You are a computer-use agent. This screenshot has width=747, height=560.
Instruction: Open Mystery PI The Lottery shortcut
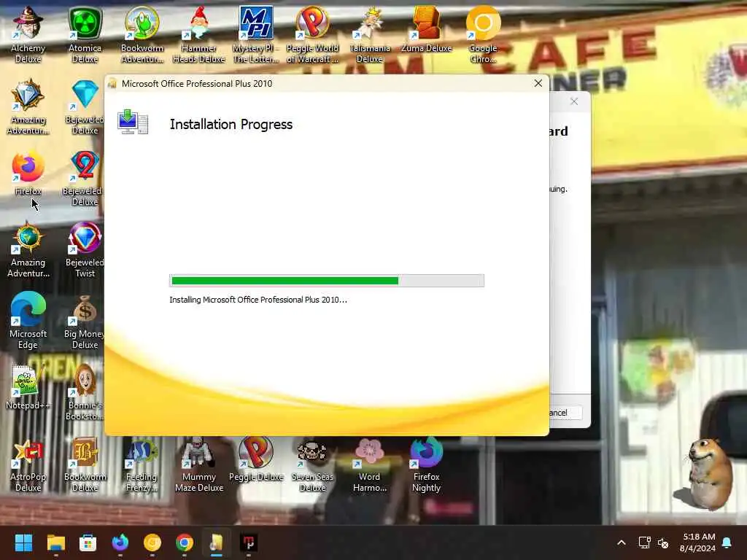(256, 34)
